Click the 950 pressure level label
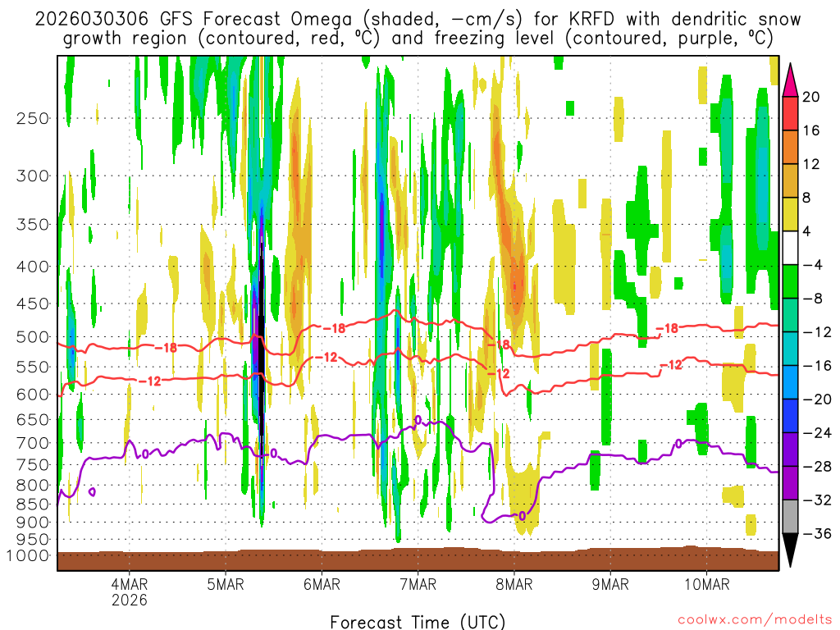 coord(33,540)
